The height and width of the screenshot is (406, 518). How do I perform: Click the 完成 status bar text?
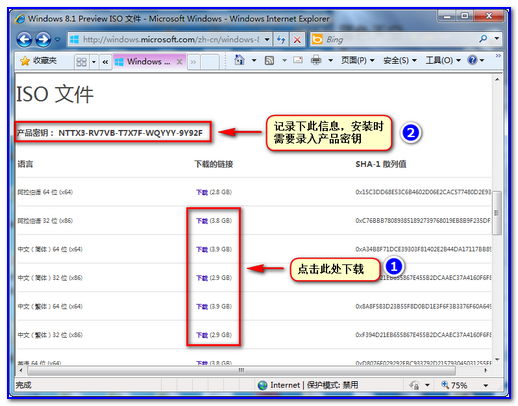(x=23, y=385)
